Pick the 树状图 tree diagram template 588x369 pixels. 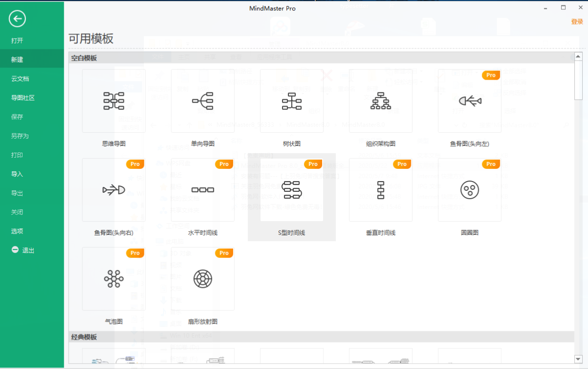click(292, 101)
